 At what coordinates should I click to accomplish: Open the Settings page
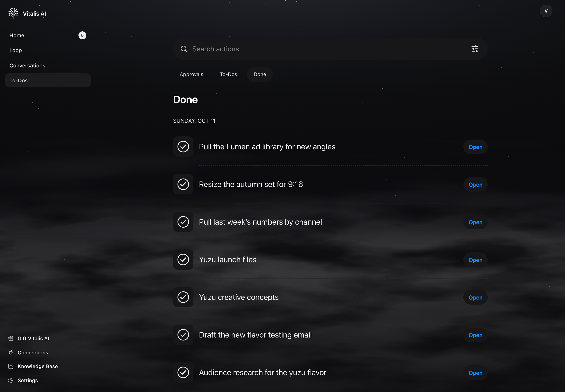tap(28, 380)
